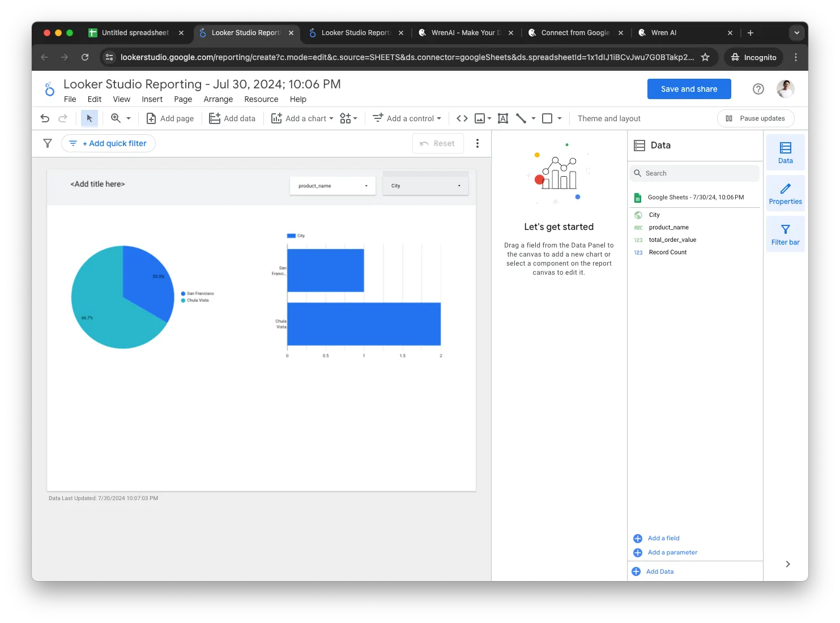Click the zoom magnifier tool
The width and height of the screenshot is (840, 623).
(x=116, y=118)
